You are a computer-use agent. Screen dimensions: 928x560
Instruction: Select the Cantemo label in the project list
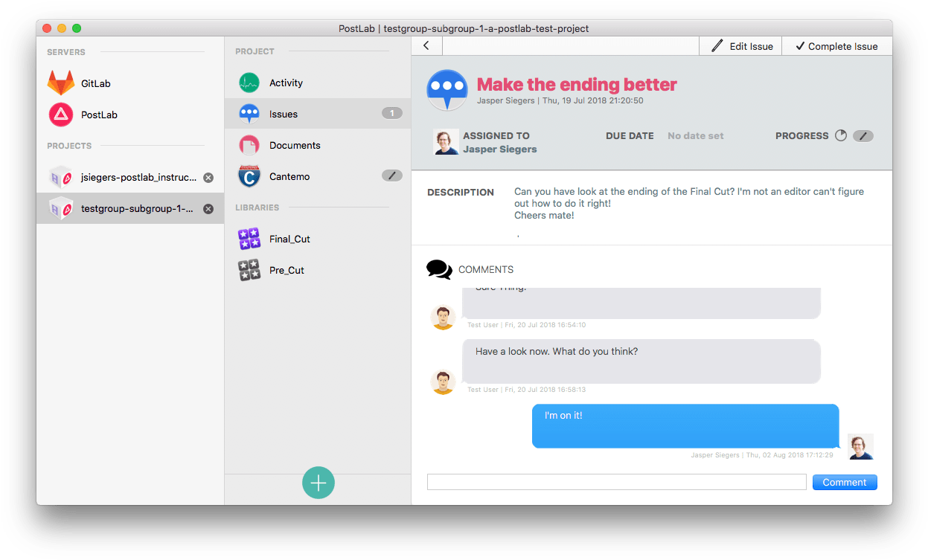[x=289, y=176]
